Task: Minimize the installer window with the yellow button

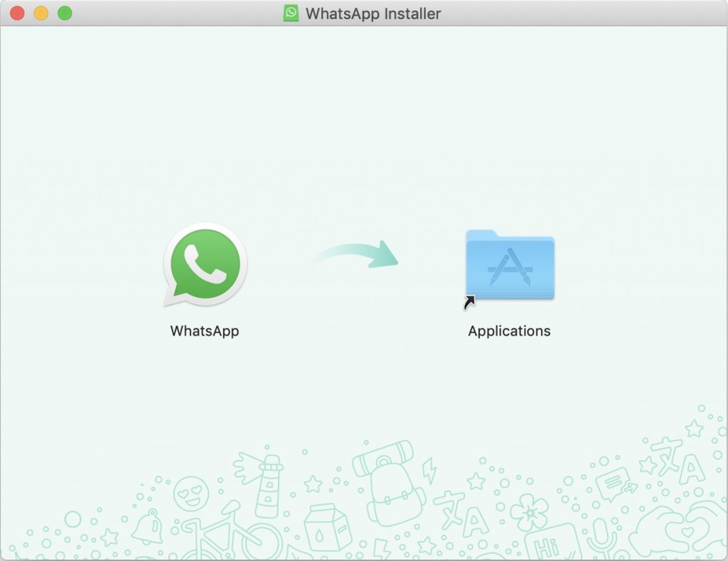Action: pyautogui.click(x=41, y=13)
